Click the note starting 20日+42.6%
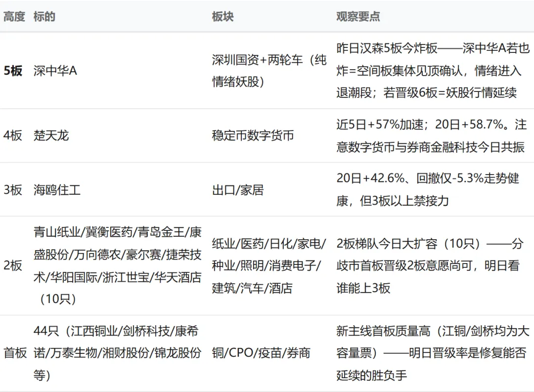This screenshot has width=534, height=392. point(428,190)
